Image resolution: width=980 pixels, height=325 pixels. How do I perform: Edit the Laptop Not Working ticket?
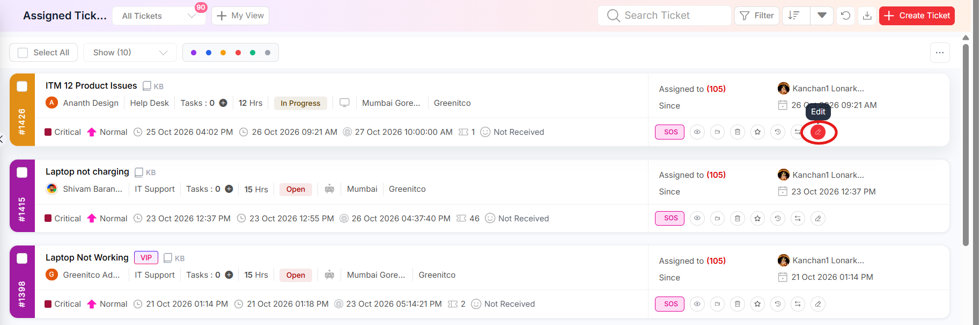(x=818, y=304)
